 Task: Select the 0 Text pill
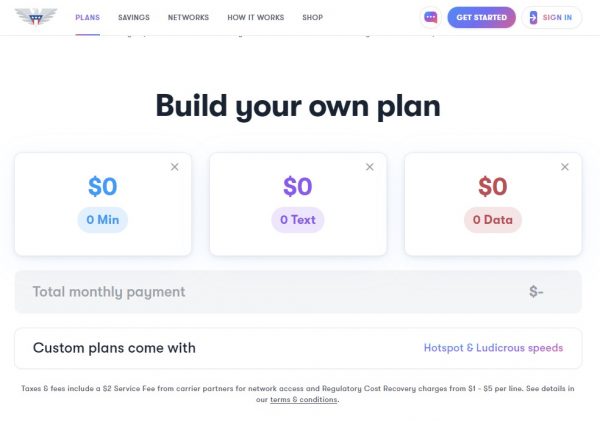pos(298,219)
